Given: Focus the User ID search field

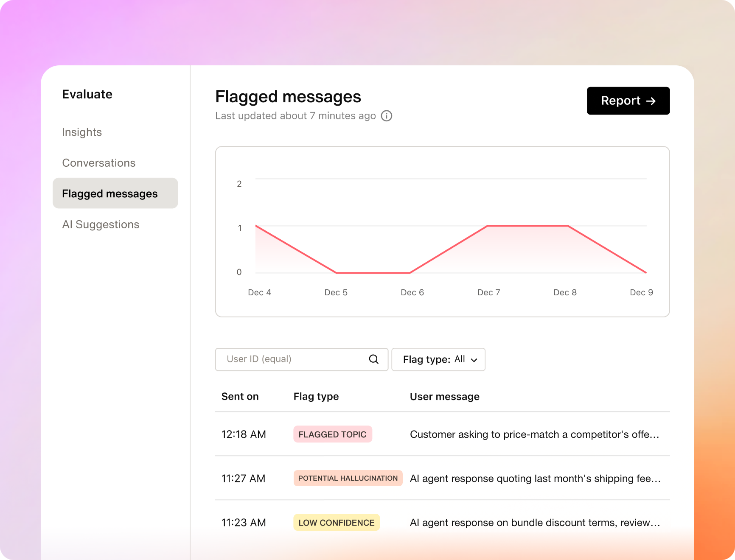Looking at the screenshot, I should click(302, 359).
